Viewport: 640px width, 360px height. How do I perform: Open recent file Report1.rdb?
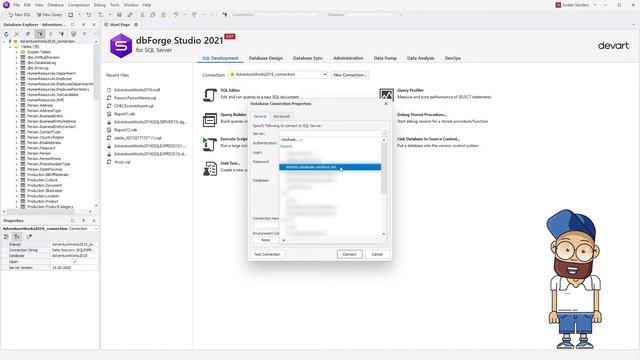point(124,114)
